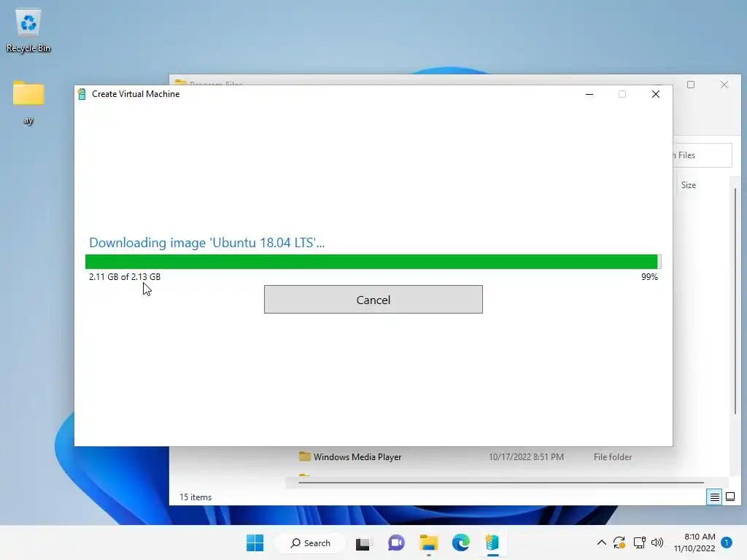Close the Create Virtual Machine window
This screenshot has height=560, width=747.
pyautogui.click(x=656, y=94)
